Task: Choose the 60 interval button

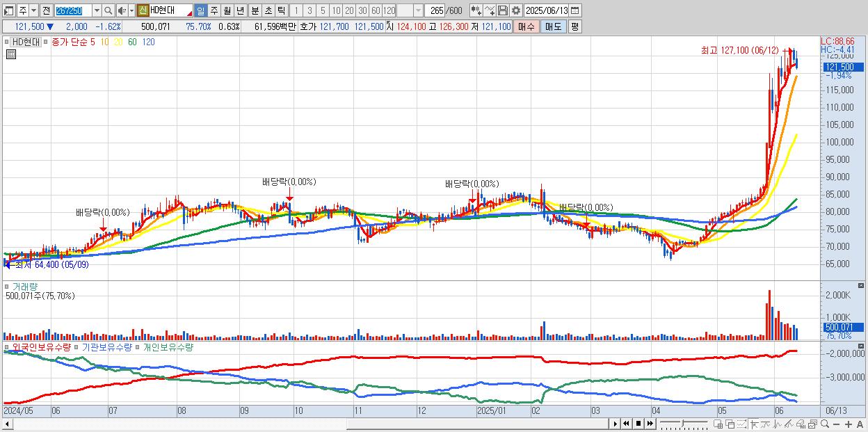Action: point(376,10)
